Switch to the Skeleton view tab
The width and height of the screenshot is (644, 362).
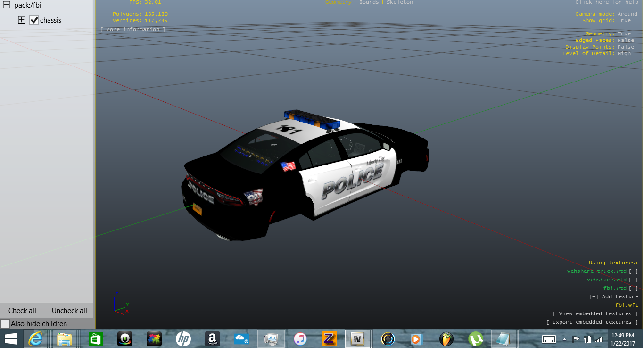(400, 2)
